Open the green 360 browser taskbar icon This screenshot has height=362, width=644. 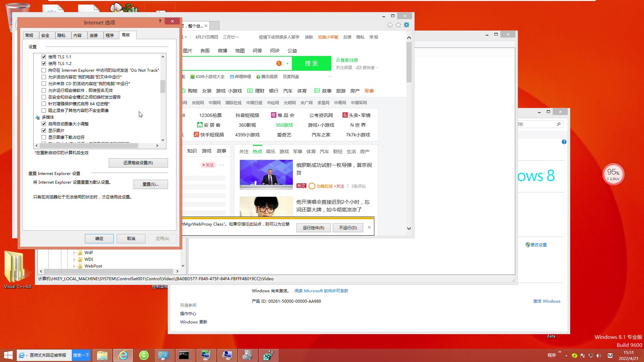pyautogui.click(x=144, y=355)
